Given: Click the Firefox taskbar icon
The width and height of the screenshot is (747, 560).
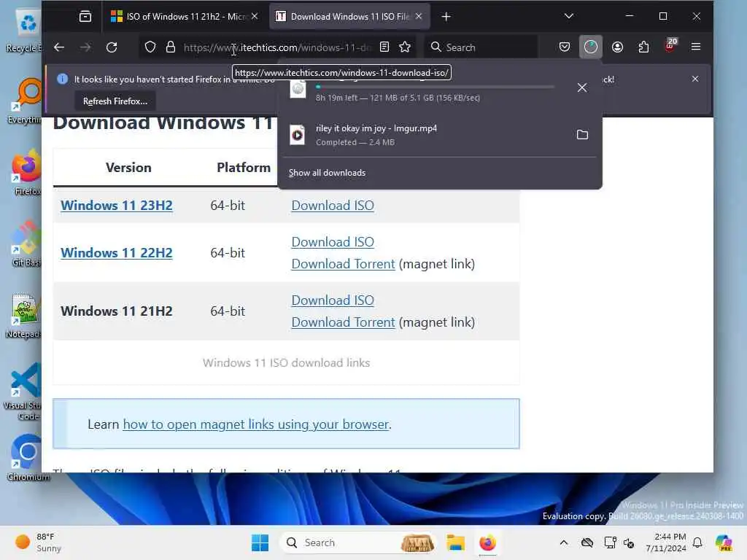Looking at the screenshot, I should [x=487, y=542].
